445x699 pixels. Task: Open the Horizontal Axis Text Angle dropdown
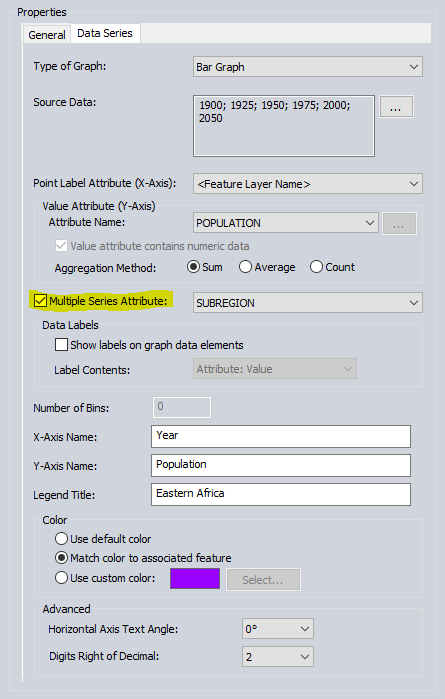coord(278,629)
